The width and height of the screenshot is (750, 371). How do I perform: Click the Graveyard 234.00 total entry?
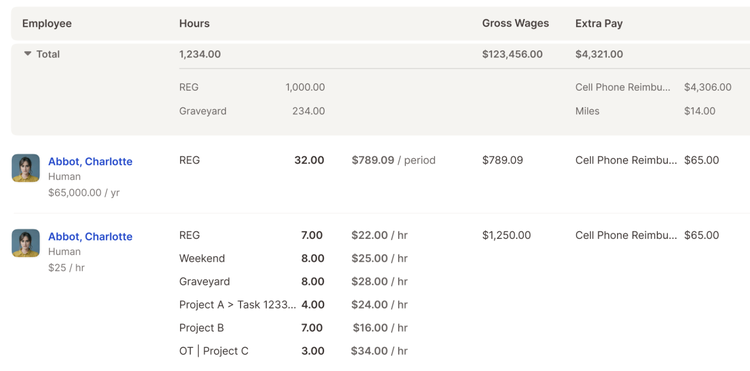(x=252, y=111)
